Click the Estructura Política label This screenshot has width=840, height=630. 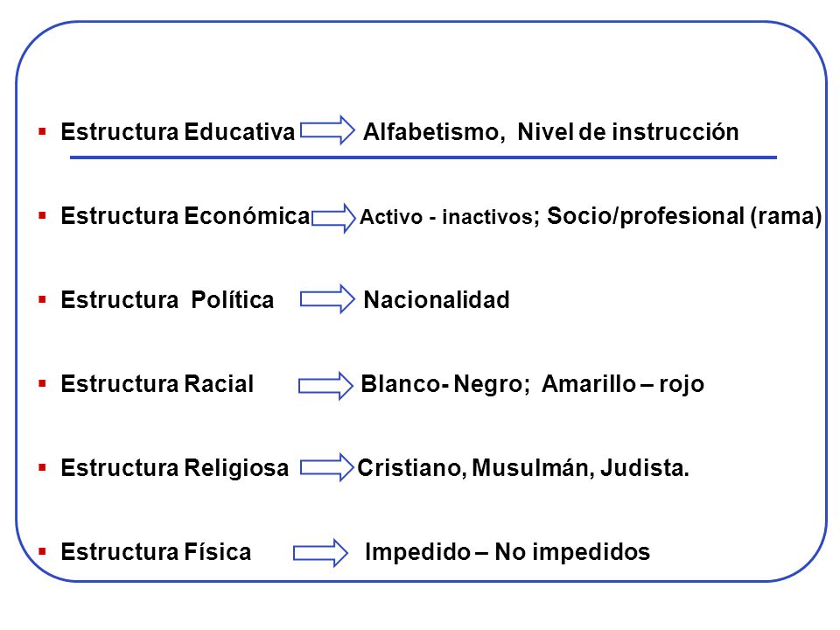[167, 300]
